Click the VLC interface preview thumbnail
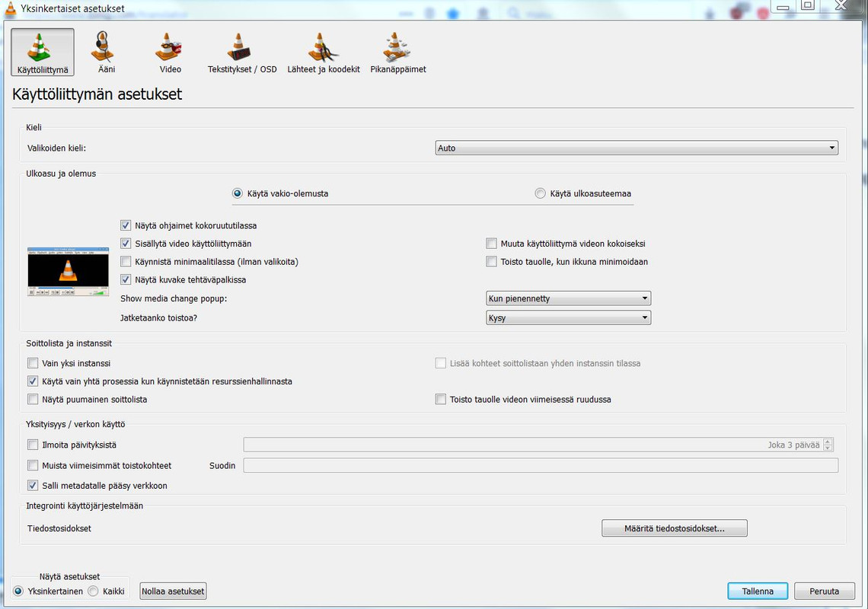Screen dimensions: 868x609 (x=68, y=271)
